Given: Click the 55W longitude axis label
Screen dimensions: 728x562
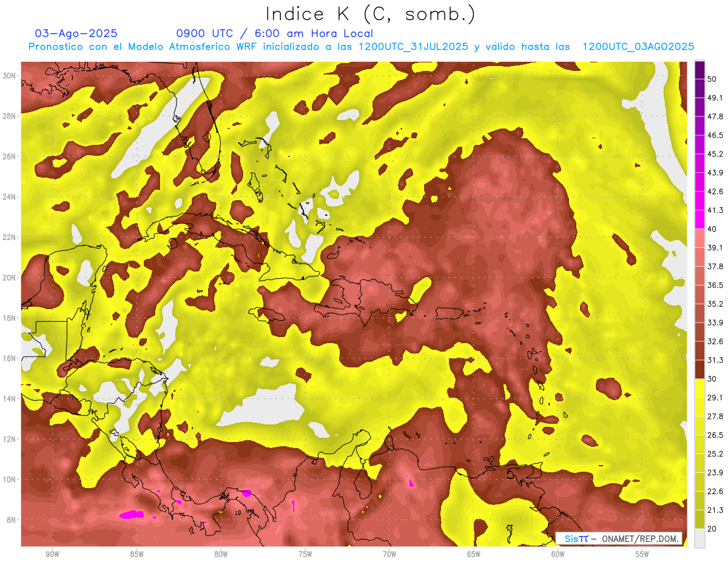Looking at the screenshot, I should click(642, 554).
